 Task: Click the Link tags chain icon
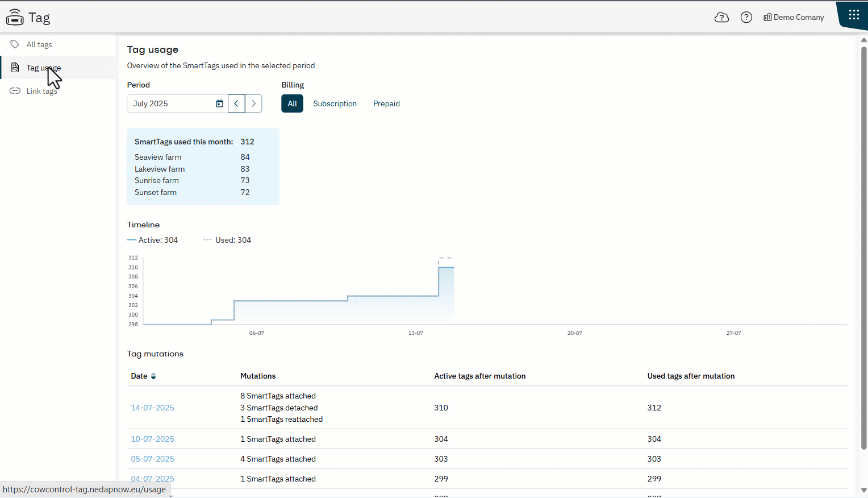(x=15, y=91)
